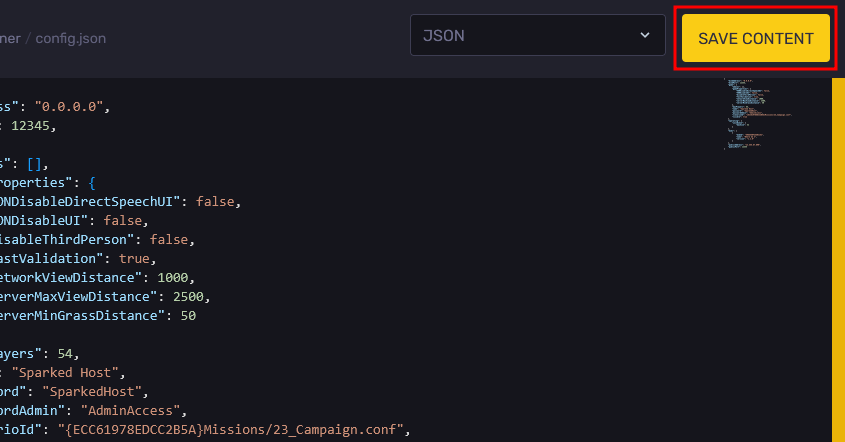Click the false value of DisableDirectSpeechUI
This screenshot has height=442, width=845.
tap(217, 201)
